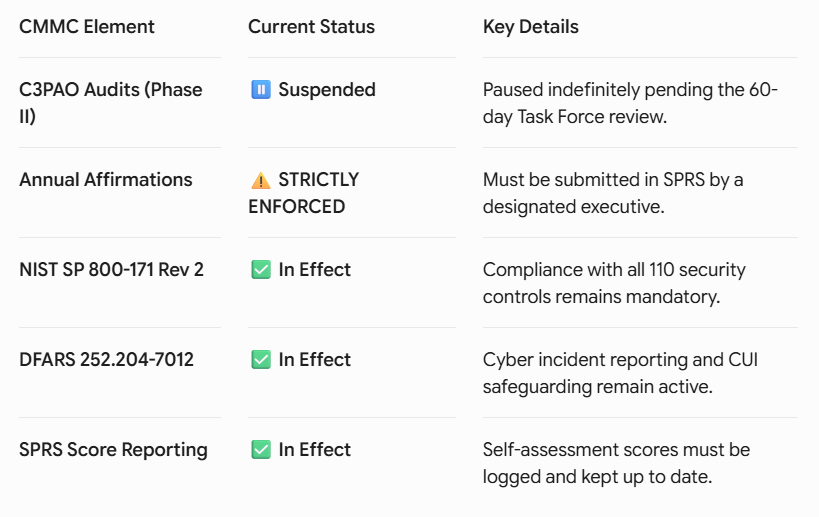819x517 pixels.
Task: Click the green checkmark in SPRS Score row
Action: (x=261, y=450)
